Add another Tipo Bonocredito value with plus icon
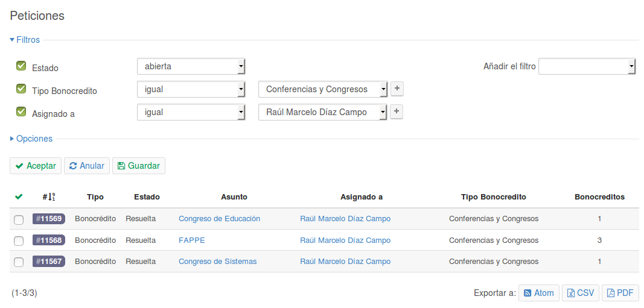This screenshot has height=308, width=644. (x=397, y=88)
